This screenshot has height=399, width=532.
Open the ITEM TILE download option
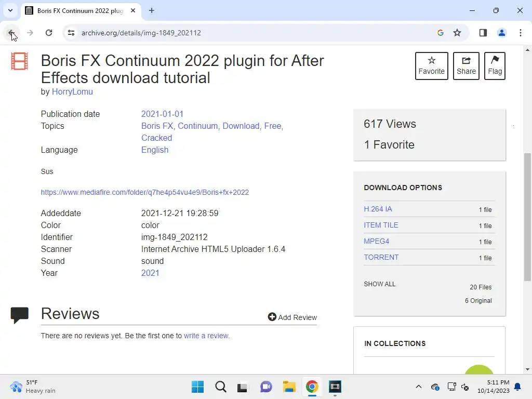point(381,225)
